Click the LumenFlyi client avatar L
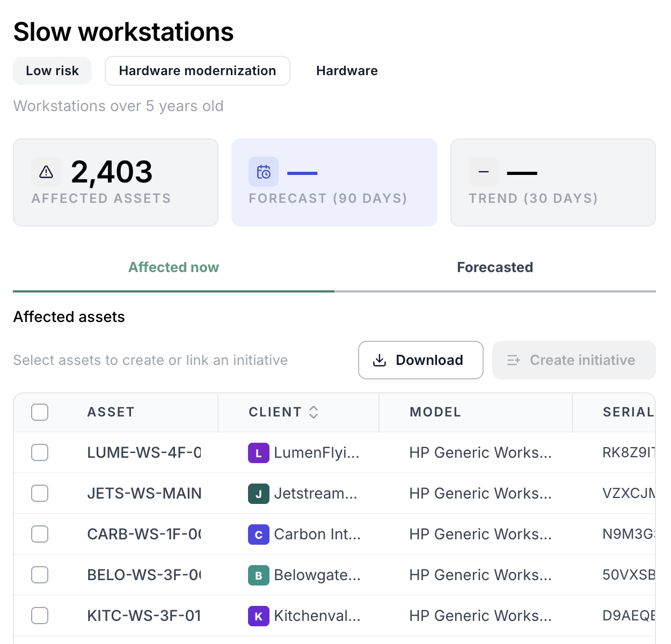This screenshot has width=671, height=644. pos(258,453)
